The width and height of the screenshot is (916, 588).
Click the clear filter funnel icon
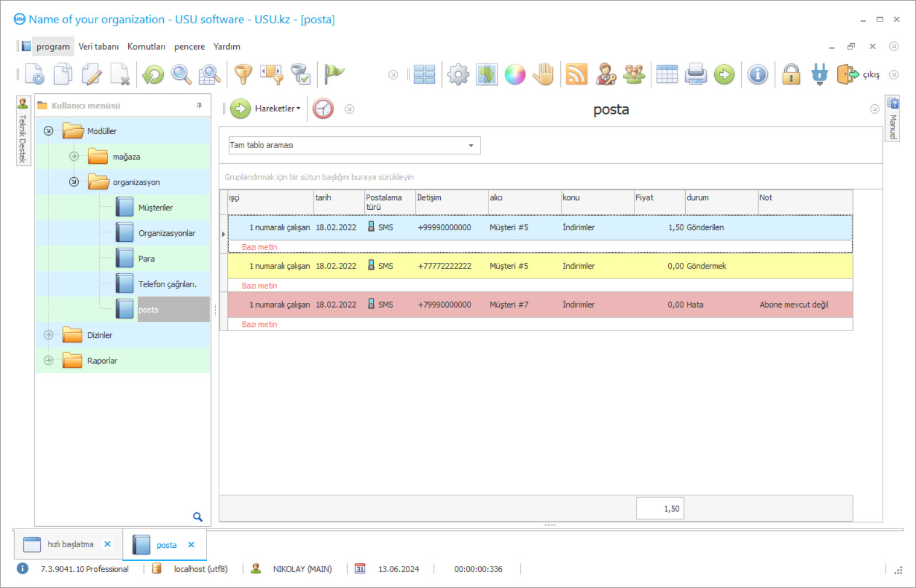(300, 75)
